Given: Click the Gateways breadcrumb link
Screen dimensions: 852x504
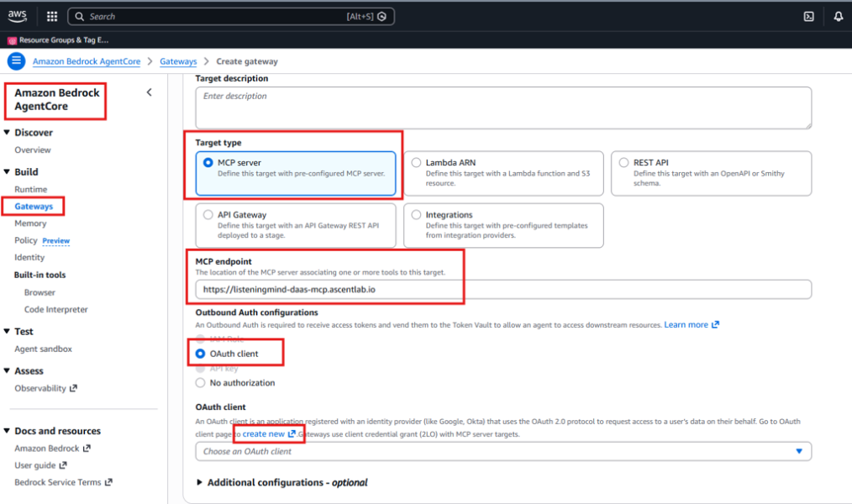Looking at the screenshot, I should tap(178, 61).
